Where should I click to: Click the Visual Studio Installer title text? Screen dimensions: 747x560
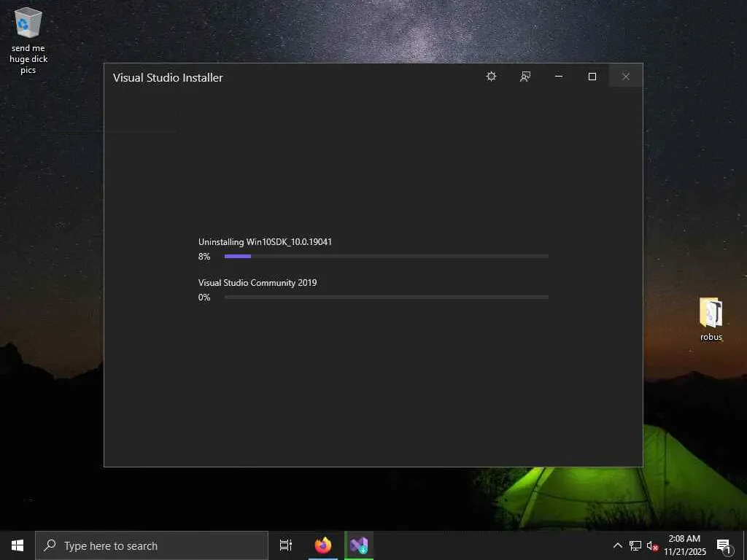[168, 77]
